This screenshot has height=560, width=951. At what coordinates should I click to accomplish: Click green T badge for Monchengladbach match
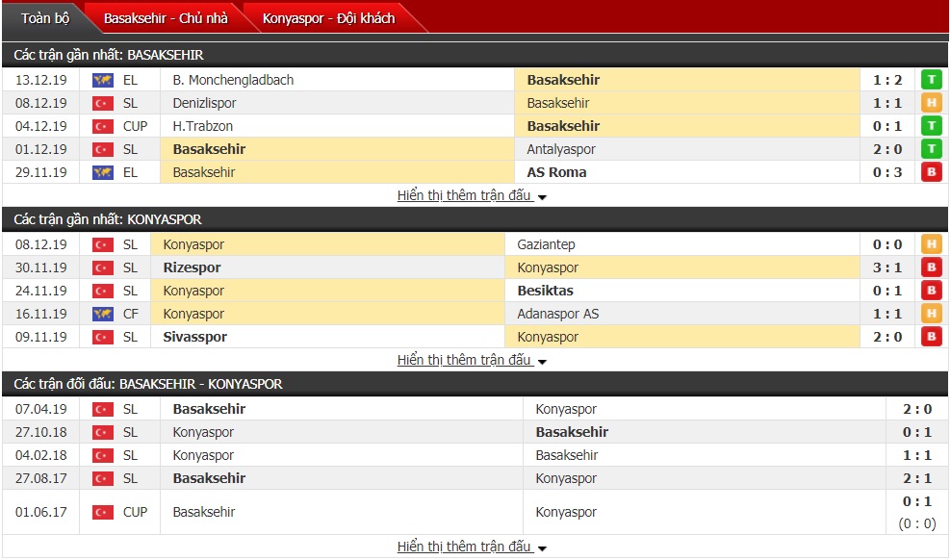(932, 80)
